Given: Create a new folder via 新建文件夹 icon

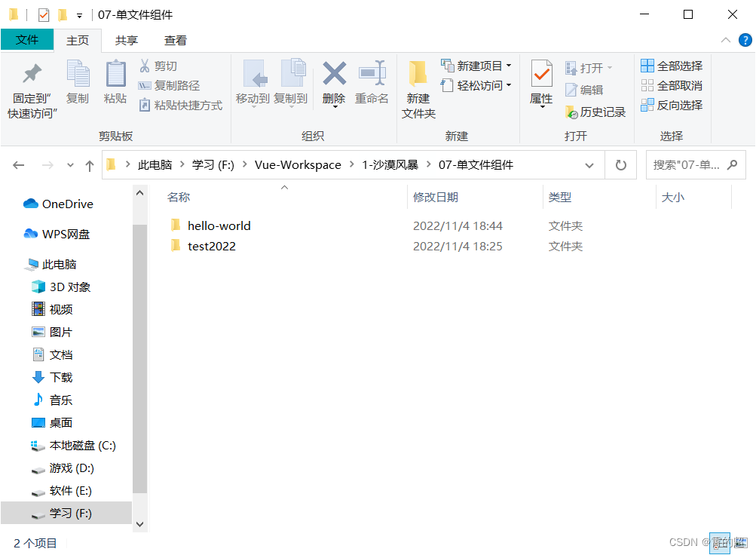Looking at the screenshot, I should tap(418, 85).
